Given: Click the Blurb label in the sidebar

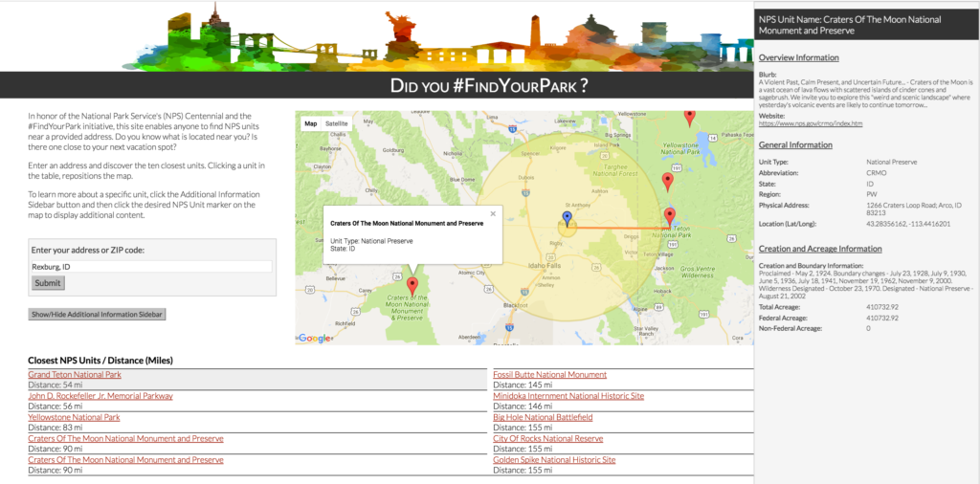Looking at the screenshot, I should tap(768, 75).
